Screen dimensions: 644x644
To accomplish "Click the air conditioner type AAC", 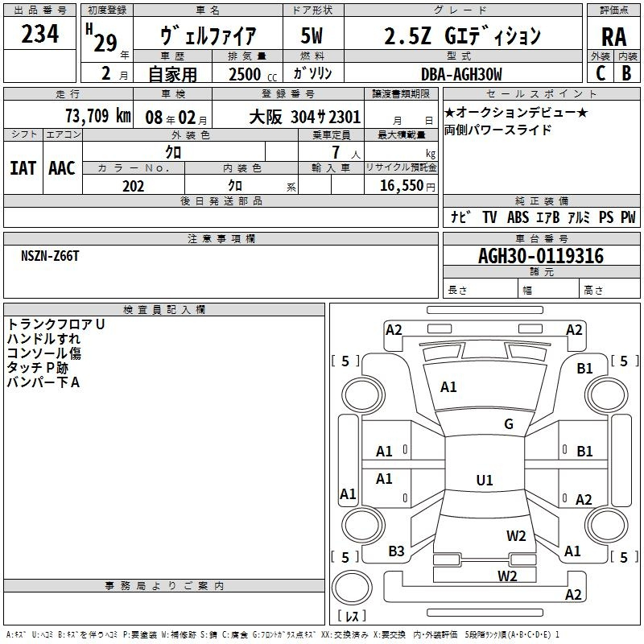I will pos(62,168).
